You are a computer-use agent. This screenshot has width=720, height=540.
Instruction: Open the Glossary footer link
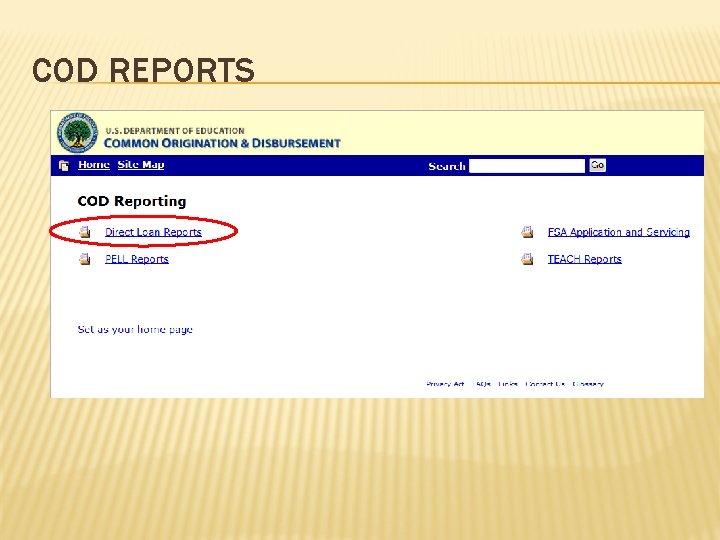(588, 384)
